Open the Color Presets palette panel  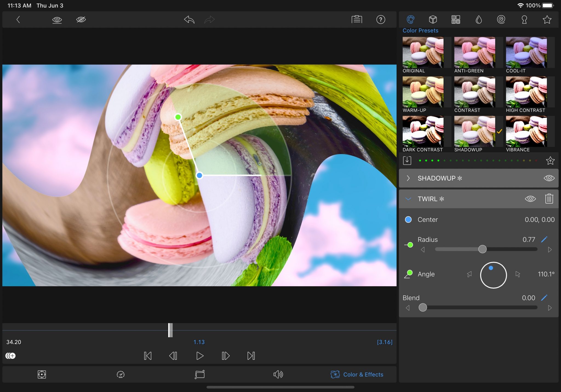(410, 19)
